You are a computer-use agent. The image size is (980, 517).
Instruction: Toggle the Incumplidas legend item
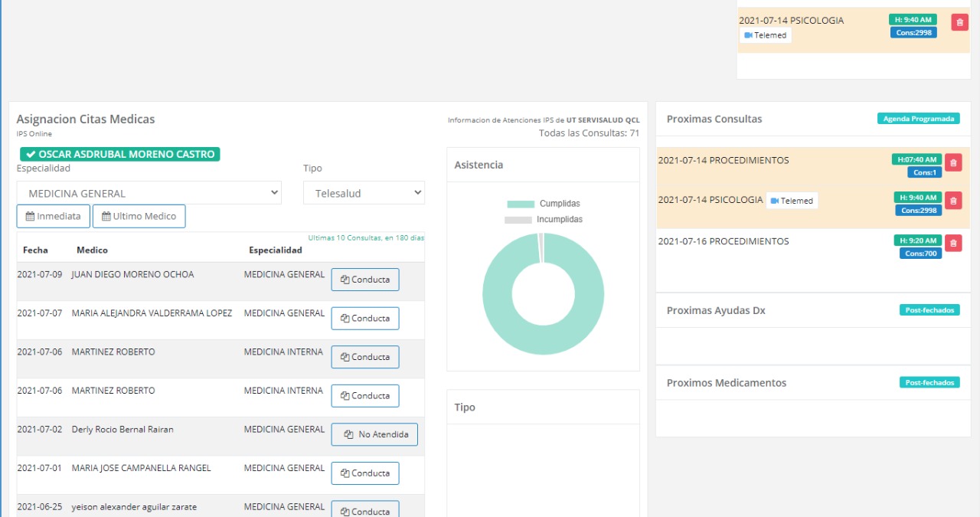click(544, 219)
